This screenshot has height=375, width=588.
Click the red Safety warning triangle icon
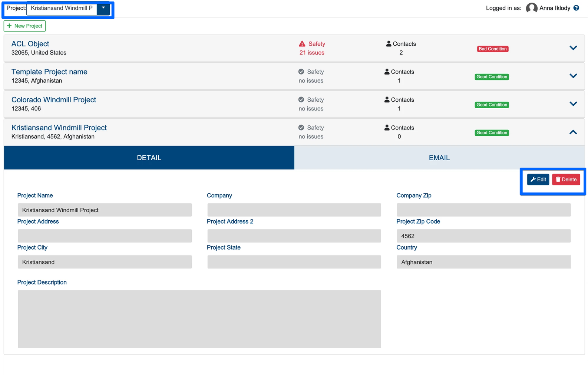click(x=302, y=44)
